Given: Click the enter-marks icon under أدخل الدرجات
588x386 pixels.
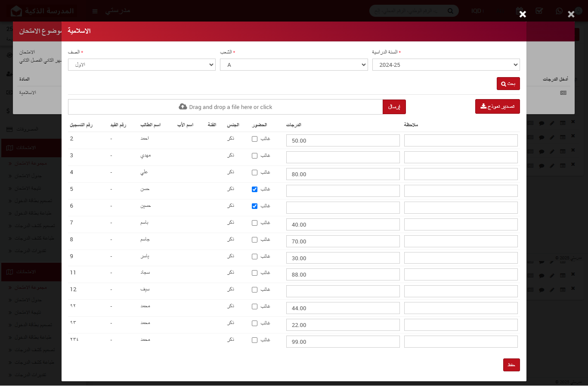Looking at the screenshot, I should [563, 93].
